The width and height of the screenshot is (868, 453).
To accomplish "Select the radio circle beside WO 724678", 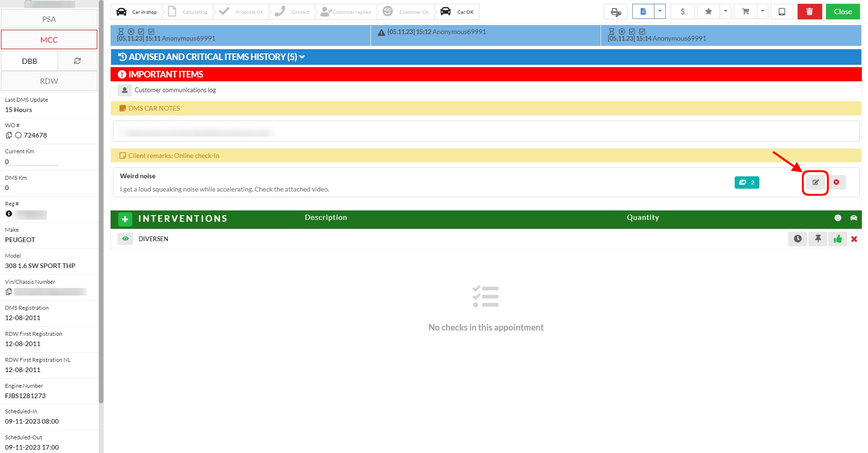I will click(x=18, y=135).
